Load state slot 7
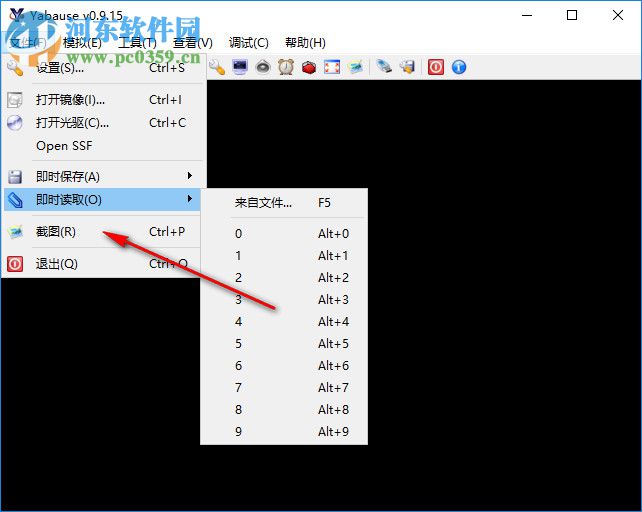Viewport: 642px width, 512px height. 284,388
